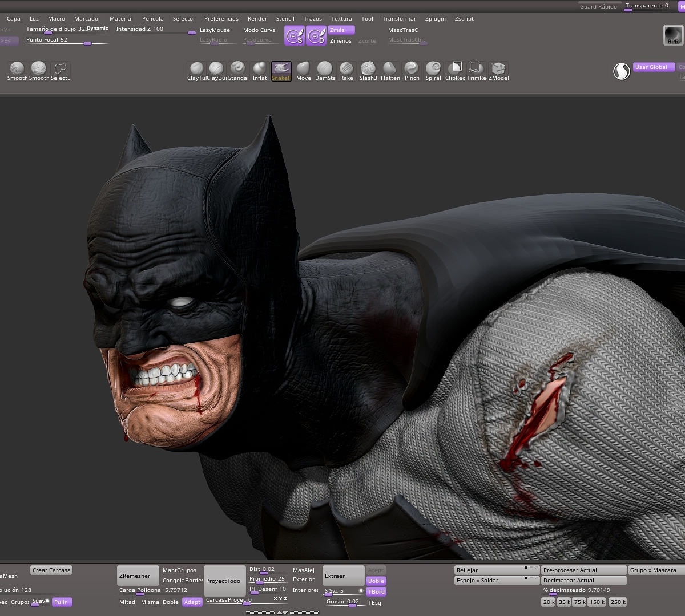Select the Pinch brush icon
The image size is (685, 616).
(412, 69)
